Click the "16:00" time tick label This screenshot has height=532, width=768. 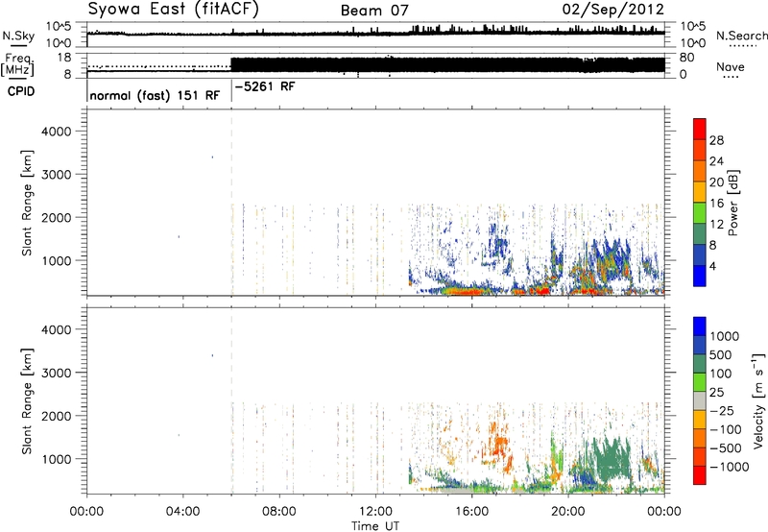(x=471, y=512)
